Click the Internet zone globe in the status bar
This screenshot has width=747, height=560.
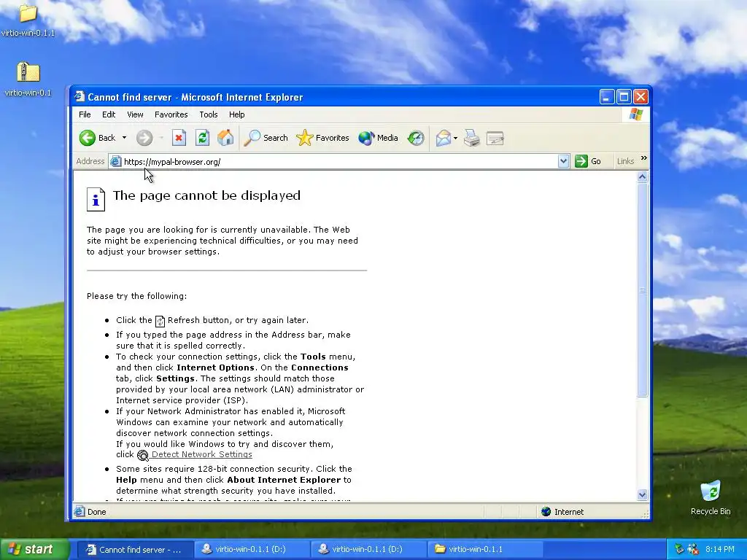coord(546,512)
